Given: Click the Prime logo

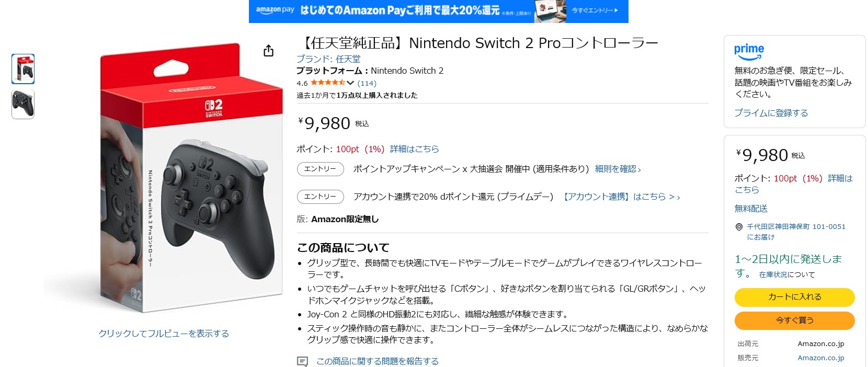Looking at the screenshot, I should (749, 51).
